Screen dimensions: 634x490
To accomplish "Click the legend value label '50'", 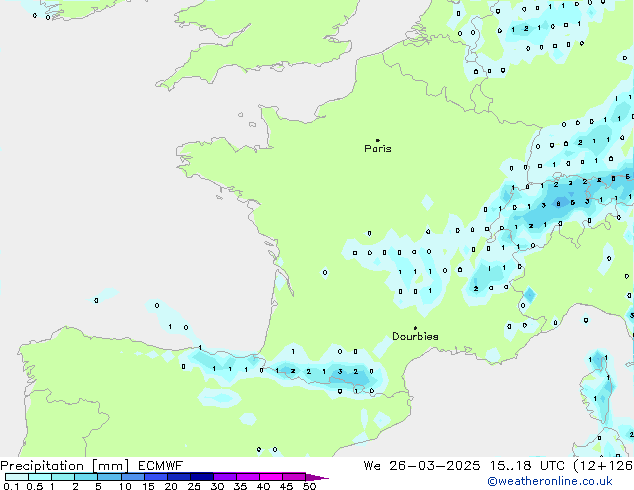I will tap(309, 486).
